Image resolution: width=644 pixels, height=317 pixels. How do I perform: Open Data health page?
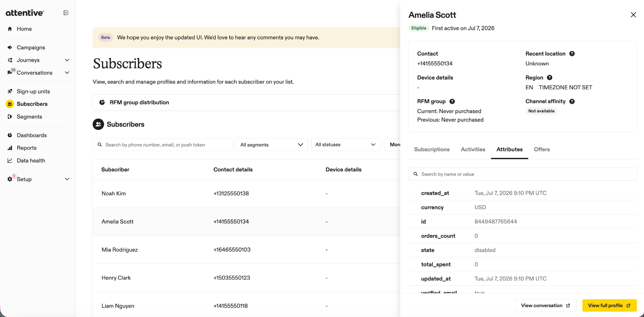coord(31,160)
